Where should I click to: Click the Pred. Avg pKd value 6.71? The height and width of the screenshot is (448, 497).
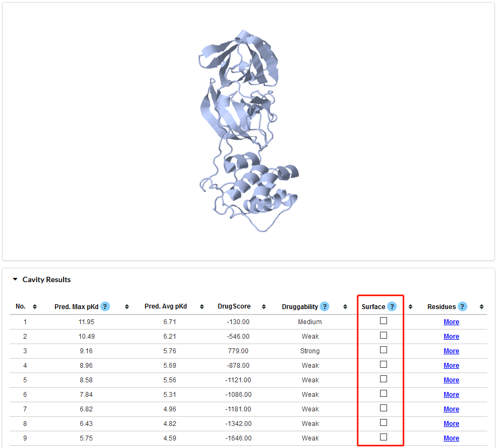click(x=170, y=322)
